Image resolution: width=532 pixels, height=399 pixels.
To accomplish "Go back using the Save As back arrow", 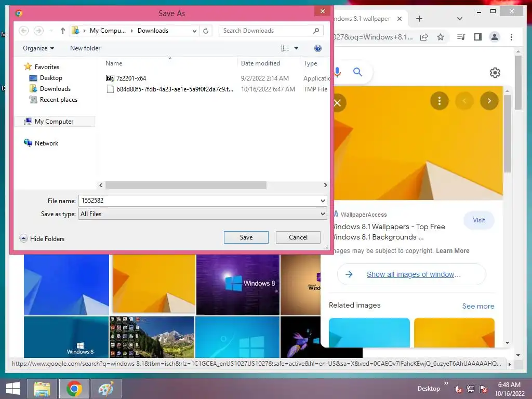I will [x=23, y=31].
